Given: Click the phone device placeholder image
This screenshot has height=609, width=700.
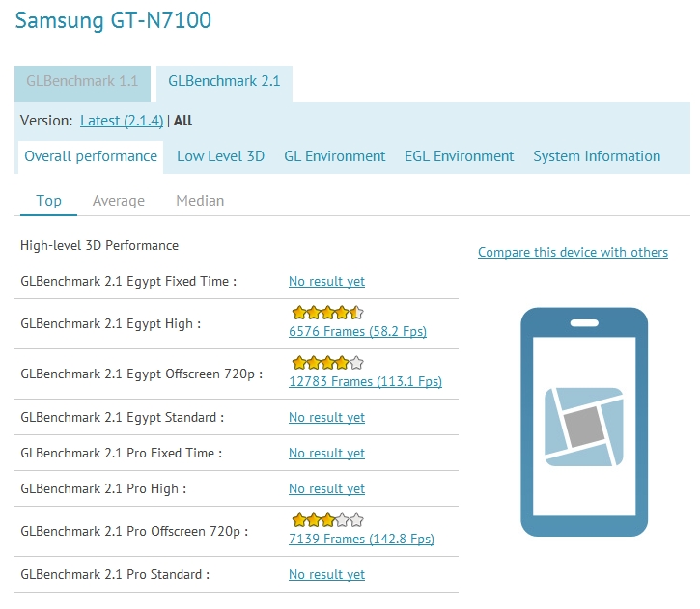Looking at the screenshot, I should click(583, 422).
